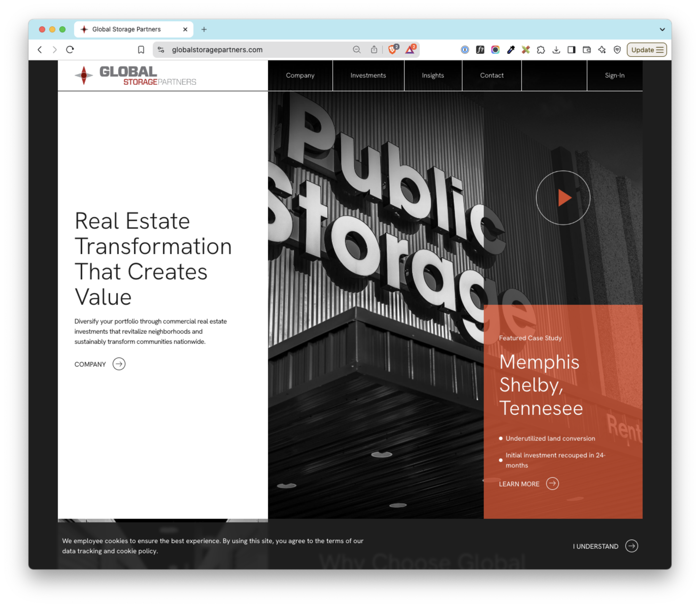Expand the tab search chevron
The height and width of the screenshot is (607, 700).
click(x=662, y=29)
